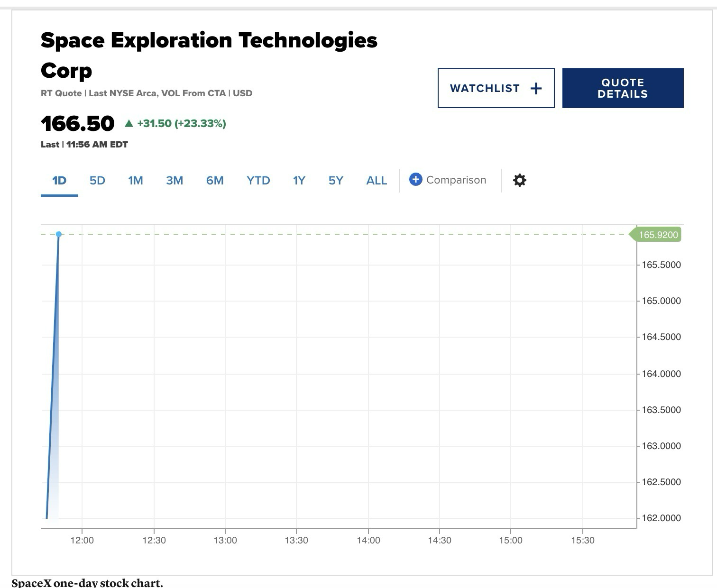Click the 12:30 time axis label
The image size is (717, 588).
click(154, 541)
